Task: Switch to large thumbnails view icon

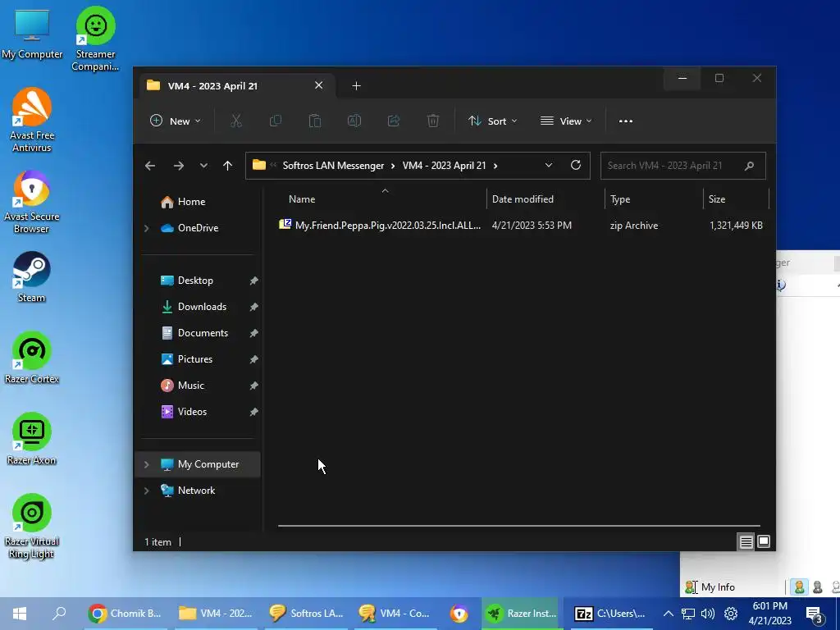Action: tap(764, 541)
